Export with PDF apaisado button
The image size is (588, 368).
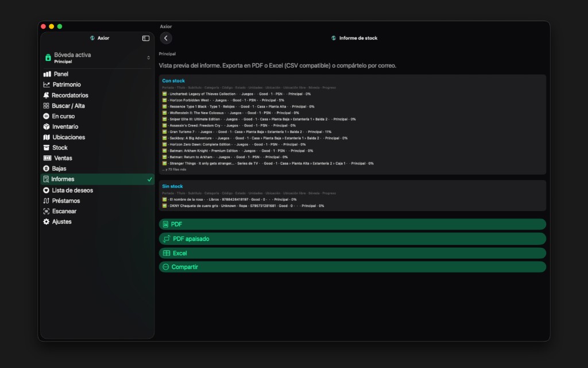353,239
